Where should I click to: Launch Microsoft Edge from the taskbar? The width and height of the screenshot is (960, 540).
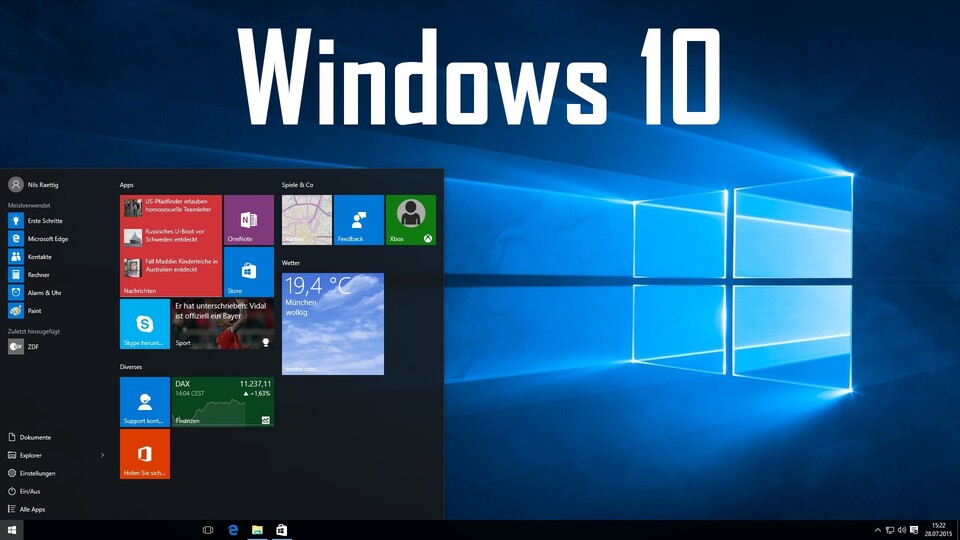(x=233, y=530)
